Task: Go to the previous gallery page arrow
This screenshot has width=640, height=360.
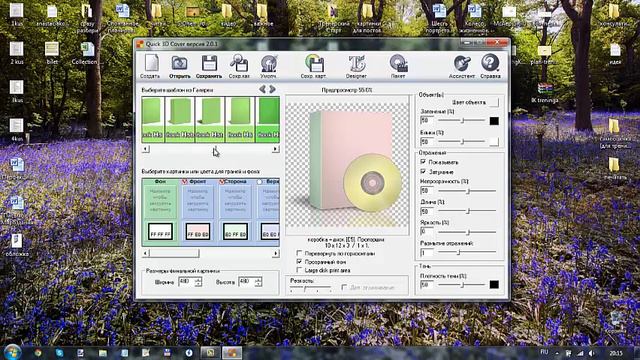Action: (262, 89)
